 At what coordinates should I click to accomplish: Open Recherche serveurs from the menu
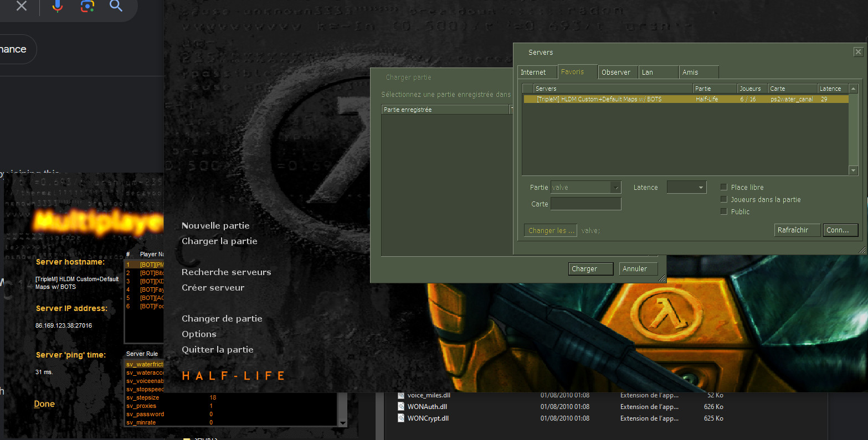tap(226, 272)
